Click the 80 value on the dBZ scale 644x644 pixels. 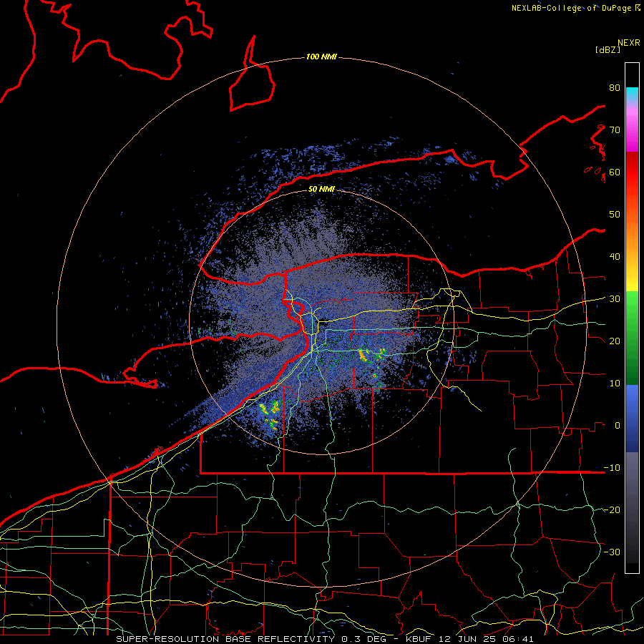tap(615, 88)
